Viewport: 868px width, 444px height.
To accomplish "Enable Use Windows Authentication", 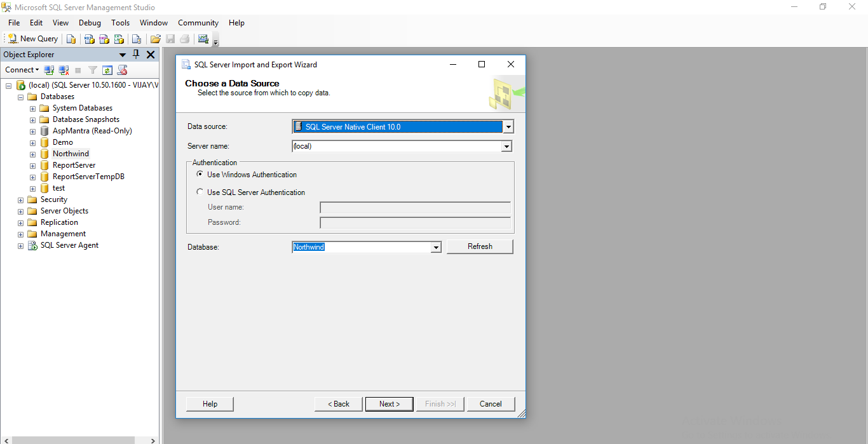I will (x=200, y=174).
